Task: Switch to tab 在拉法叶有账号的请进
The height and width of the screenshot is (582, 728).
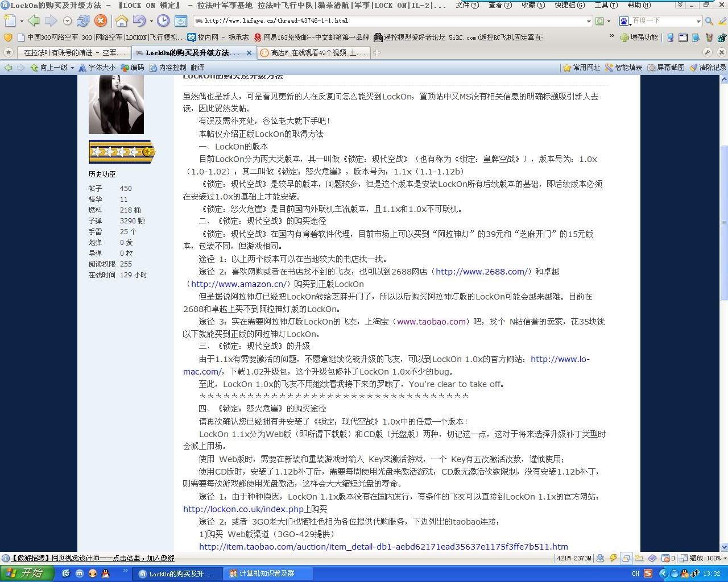Action: [x=75, y=52]
